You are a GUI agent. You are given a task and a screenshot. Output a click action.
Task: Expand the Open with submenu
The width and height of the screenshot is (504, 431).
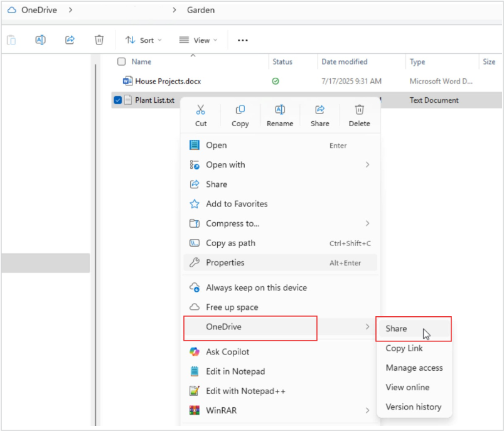223,164
